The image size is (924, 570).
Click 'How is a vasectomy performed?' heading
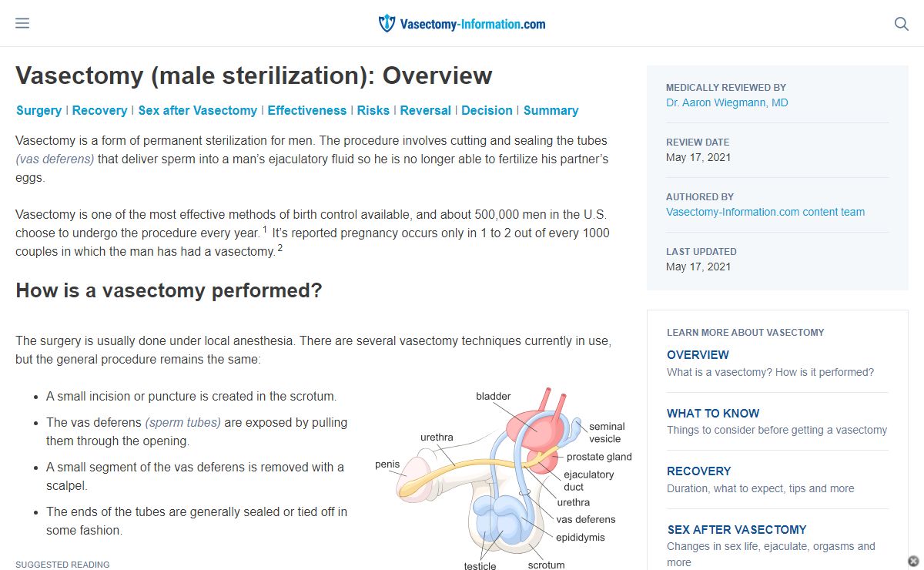(169, 290)
